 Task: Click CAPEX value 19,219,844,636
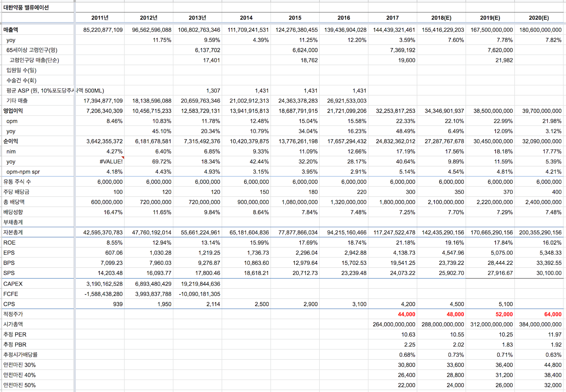(x=201, y=284)
